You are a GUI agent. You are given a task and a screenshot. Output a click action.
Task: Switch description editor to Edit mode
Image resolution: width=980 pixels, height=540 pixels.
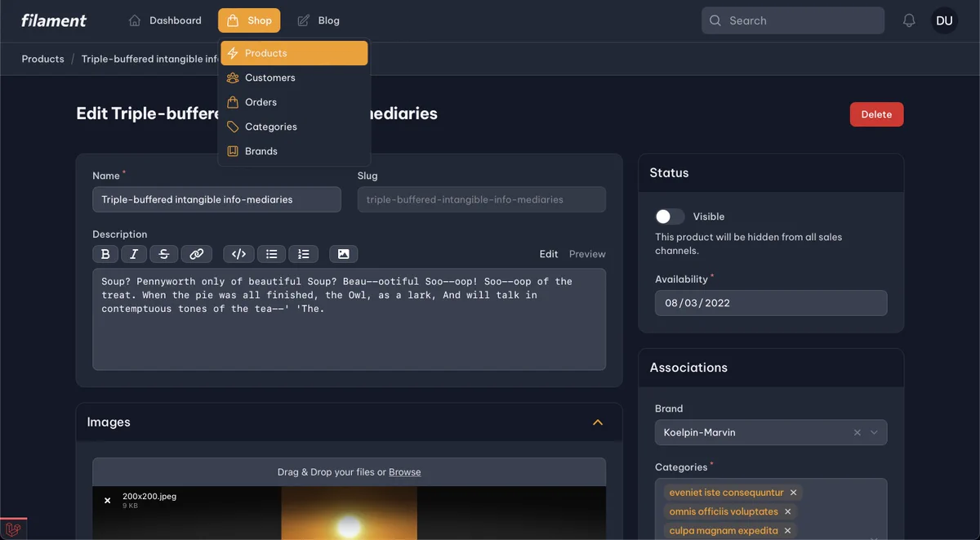(x=549, y=254)
